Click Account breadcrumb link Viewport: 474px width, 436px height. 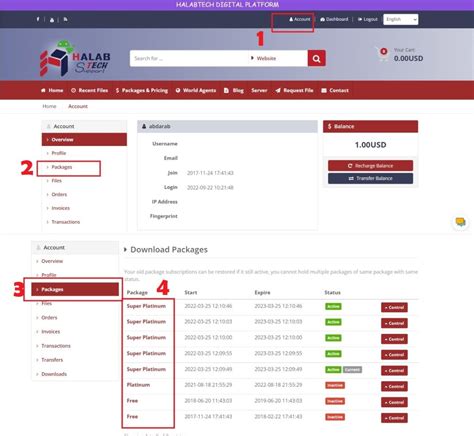click(x=78, y=106)
